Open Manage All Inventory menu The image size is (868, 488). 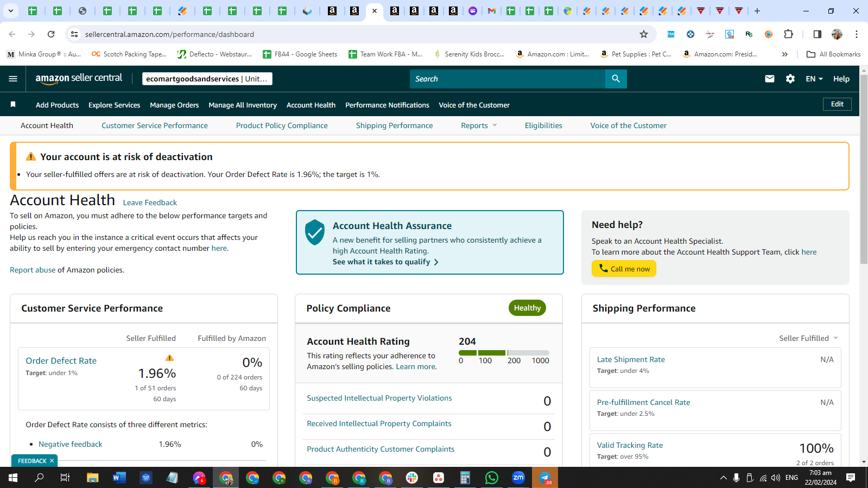(243, 105)
